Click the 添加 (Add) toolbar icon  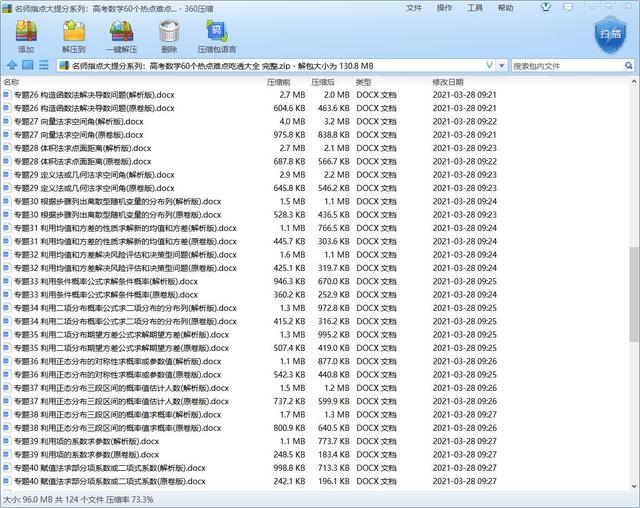coord(26,32)
